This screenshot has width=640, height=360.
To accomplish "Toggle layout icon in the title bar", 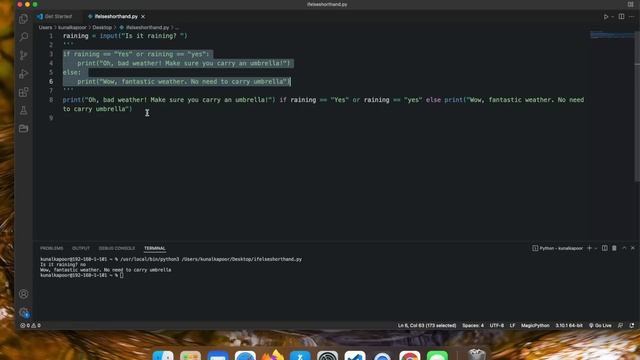I will pyautogui.click(x=631, y=4).
